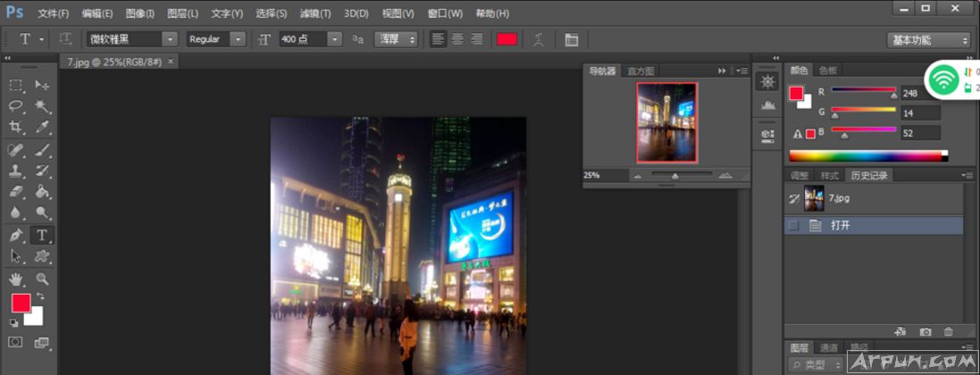Image resolution: width=980 pixels, height=375 pixels.
Task: Open the 基本功能 workspace dropdown
Action: point(928,40)
